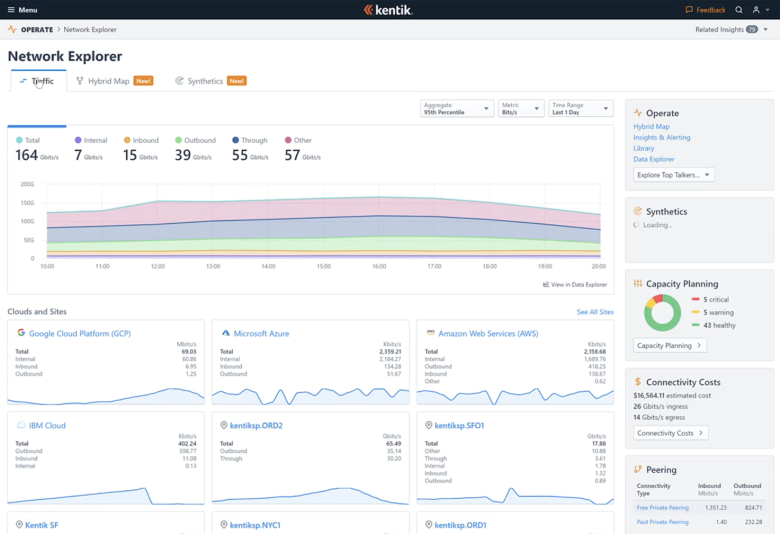Click the Related Insights count badge

click(752, 29)
